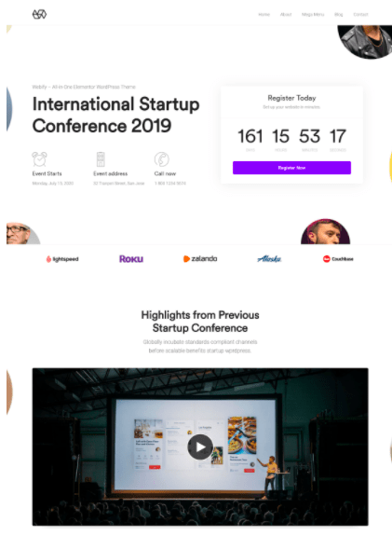The height and width of the screenshot is (536, 392).
Task: Click the building Event address icon
Action: [101, 159]
